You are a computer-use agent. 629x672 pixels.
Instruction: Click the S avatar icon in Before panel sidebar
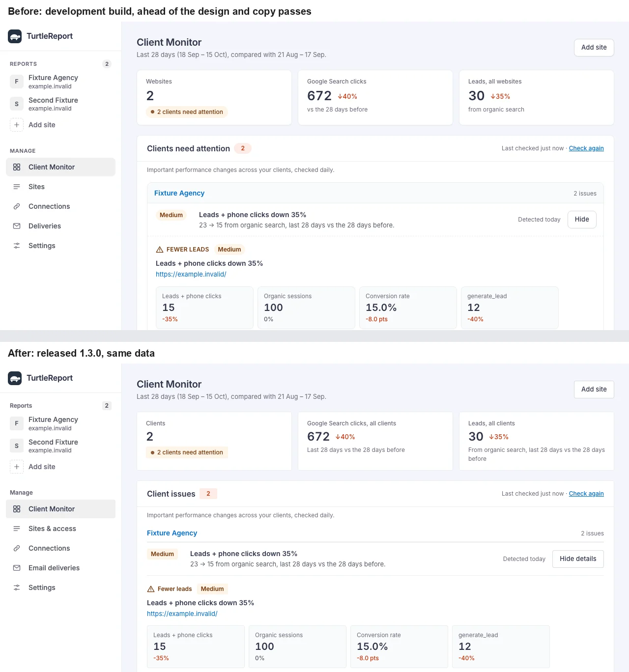(17, 104)
